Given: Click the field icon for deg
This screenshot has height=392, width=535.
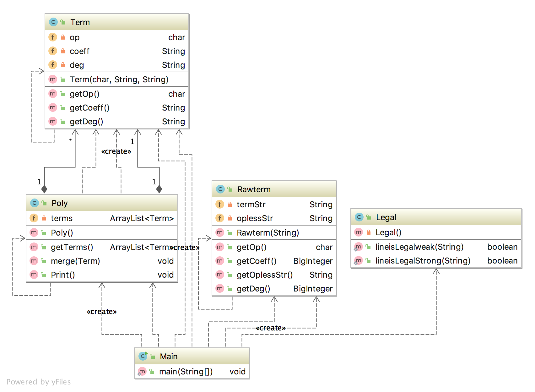Looking at the screenshot, I should 52,65.
